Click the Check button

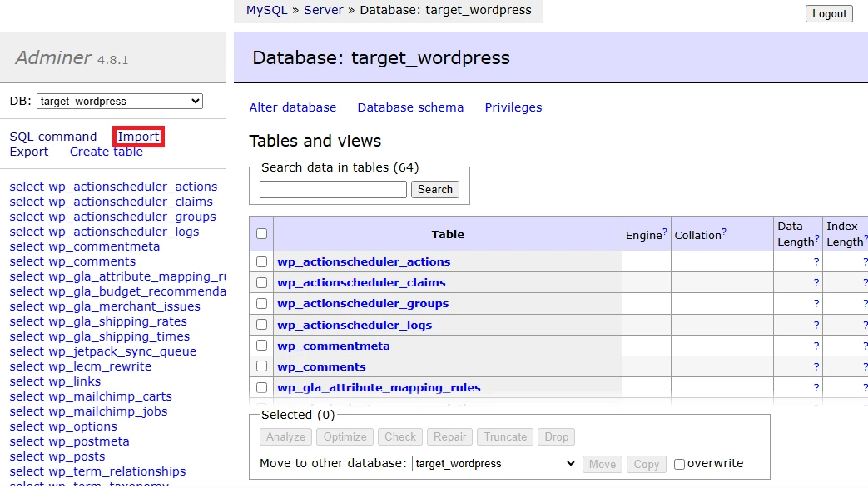[400, 436]
